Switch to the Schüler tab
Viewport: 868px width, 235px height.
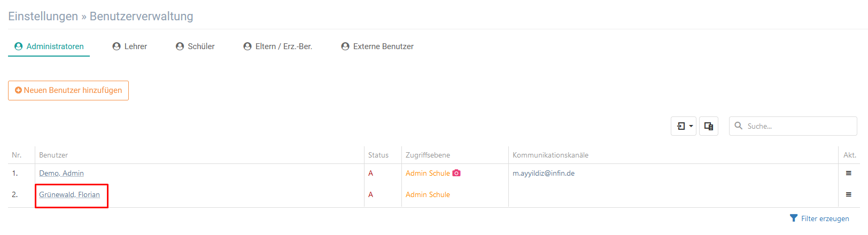coord(195,46)
